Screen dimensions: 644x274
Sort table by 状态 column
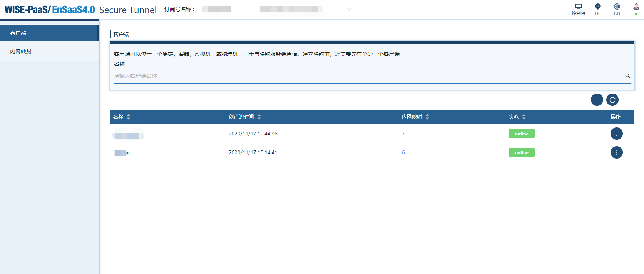point(524,117)
